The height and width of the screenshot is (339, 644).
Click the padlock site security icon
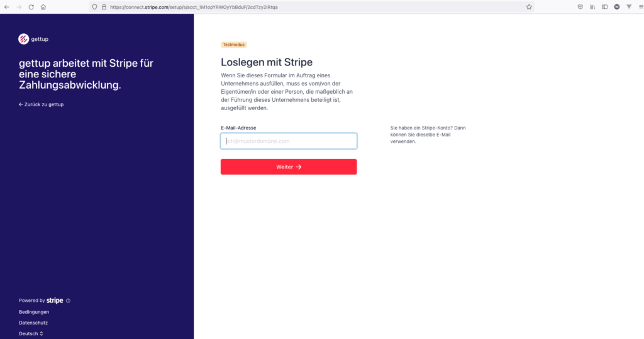[104, 7]
